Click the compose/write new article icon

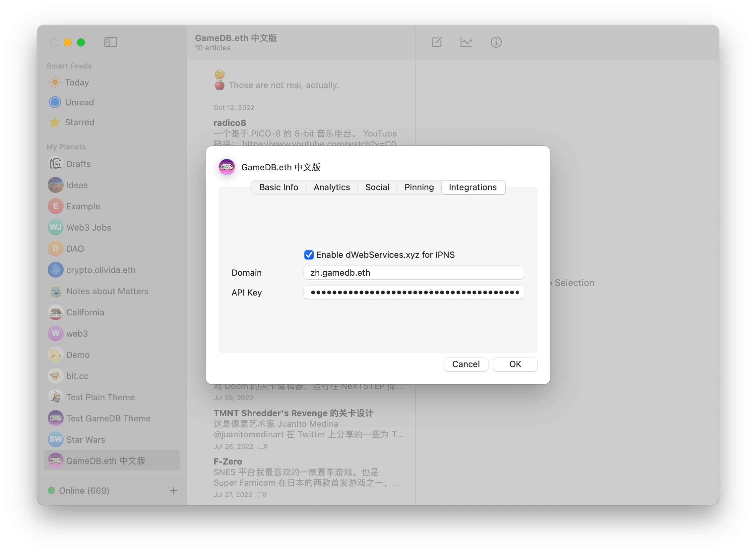(x=437, y=42)
